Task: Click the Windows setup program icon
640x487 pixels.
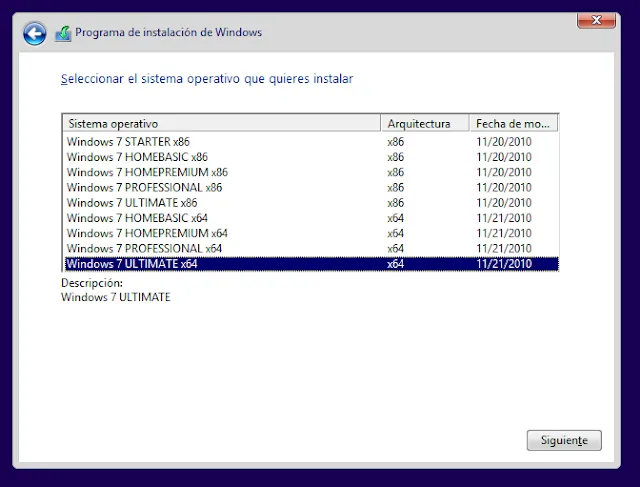Action: [63, 33]
